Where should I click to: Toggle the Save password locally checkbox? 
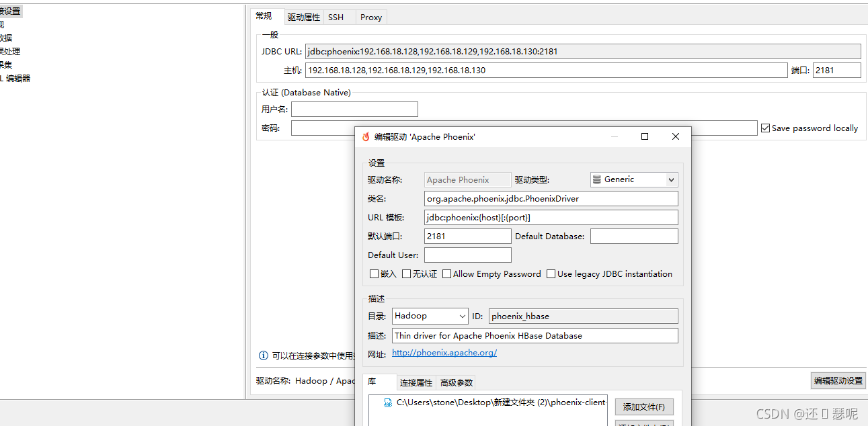coord(765,128)
